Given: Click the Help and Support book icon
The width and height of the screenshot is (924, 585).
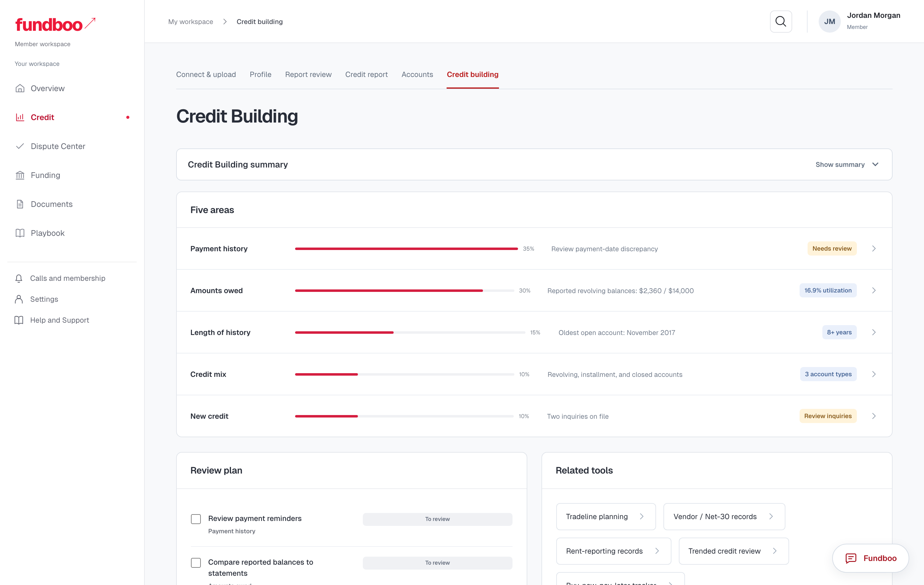Looking at the screenshot, I should (19, 320).
